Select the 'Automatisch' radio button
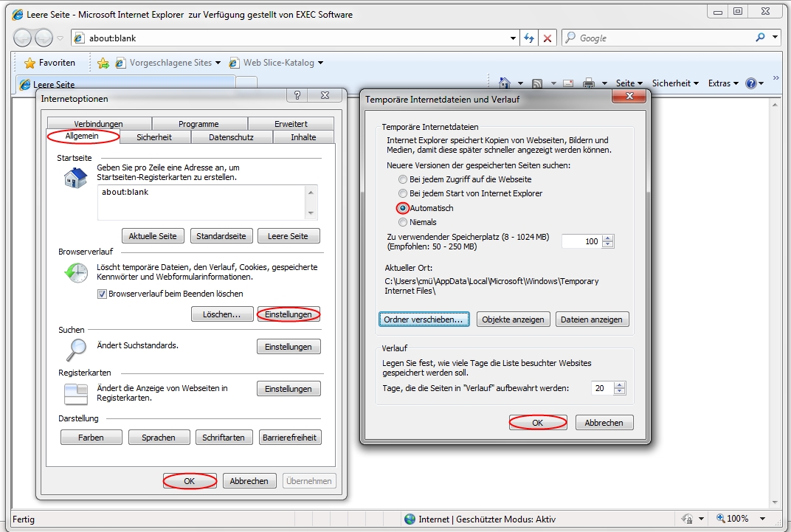Screen dimensions: 791x532 point(403,208)
